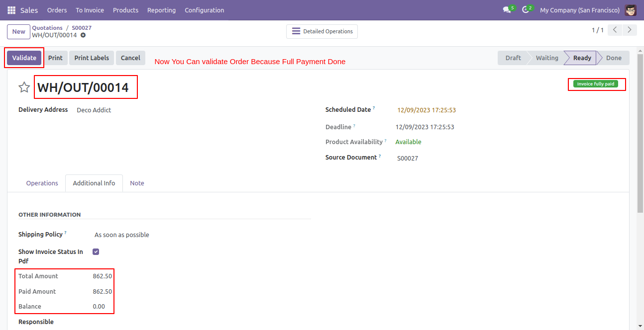Click the 1 / 1 pager counter
644x330 pixels.
click(598, 30)
